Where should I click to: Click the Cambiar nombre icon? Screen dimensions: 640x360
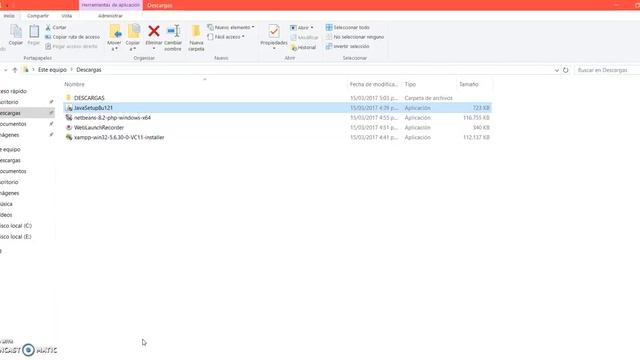(x=173, y=31)
